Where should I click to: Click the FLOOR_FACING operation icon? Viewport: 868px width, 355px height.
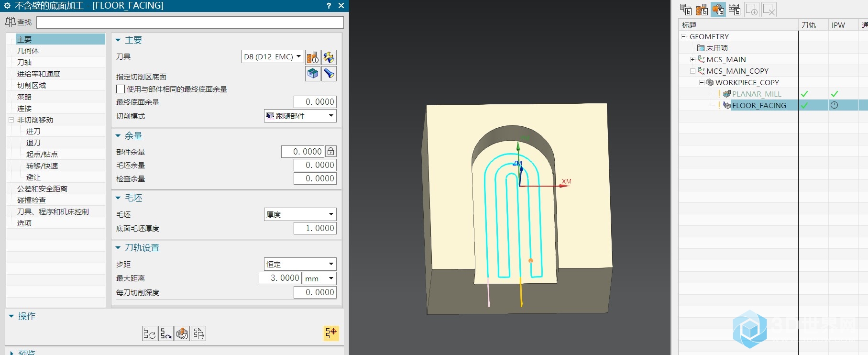[x=727, y=105]
